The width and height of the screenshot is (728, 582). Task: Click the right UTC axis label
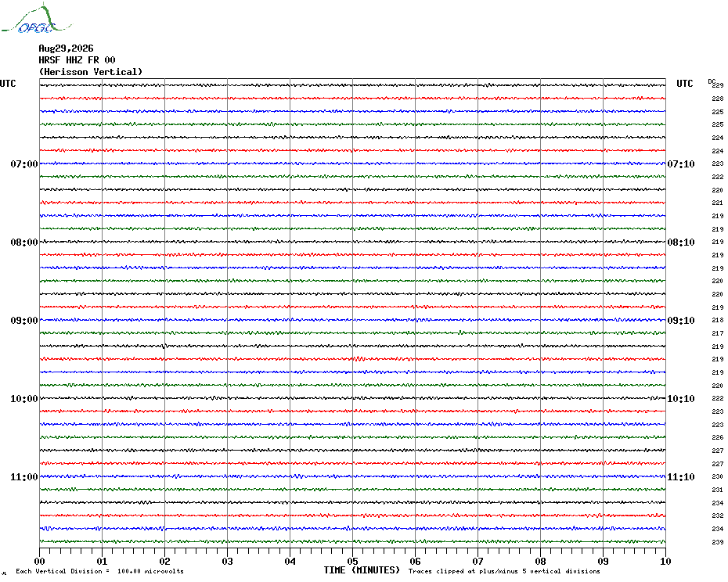click(684, 84)
